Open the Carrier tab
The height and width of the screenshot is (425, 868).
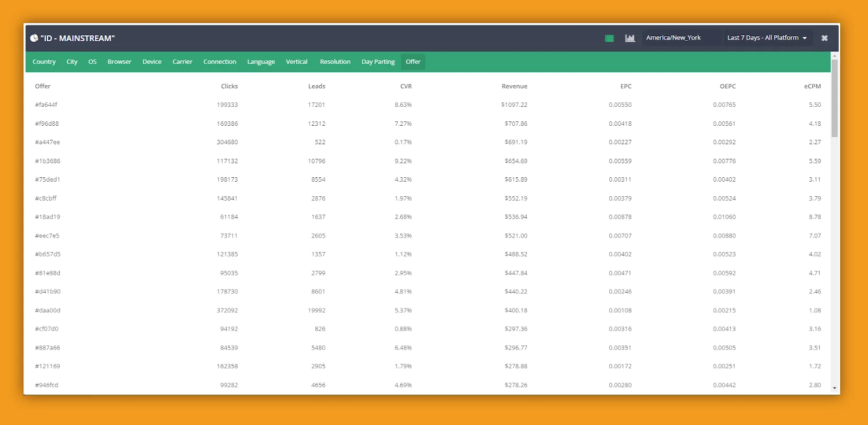(x=182, y=62)
